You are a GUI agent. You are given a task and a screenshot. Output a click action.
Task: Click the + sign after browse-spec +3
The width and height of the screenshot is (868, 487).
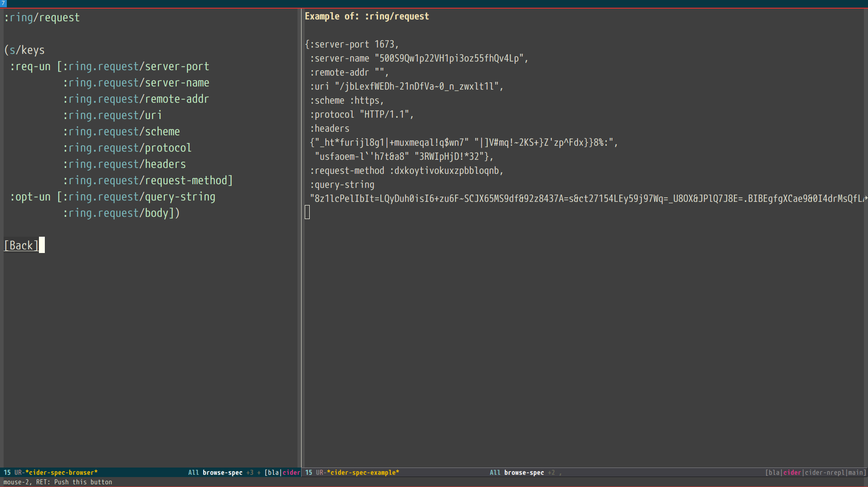click(x=258, y=473)
